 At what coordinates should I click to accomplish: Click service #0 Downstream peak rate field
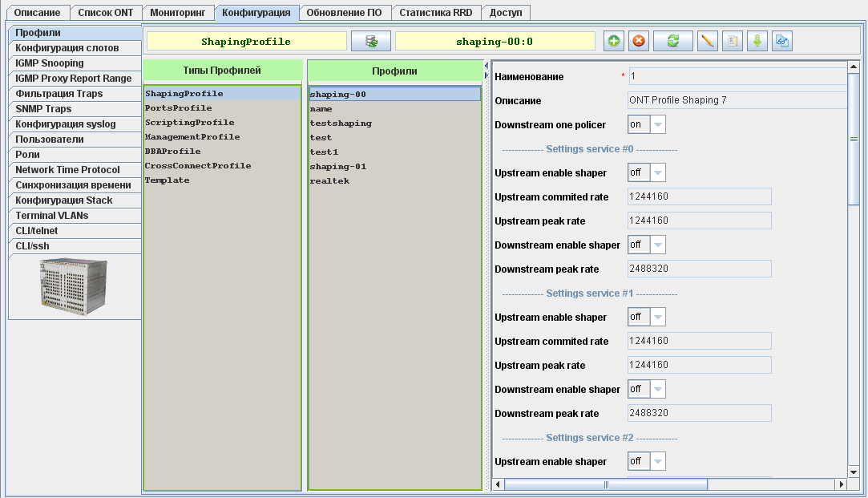700,269
